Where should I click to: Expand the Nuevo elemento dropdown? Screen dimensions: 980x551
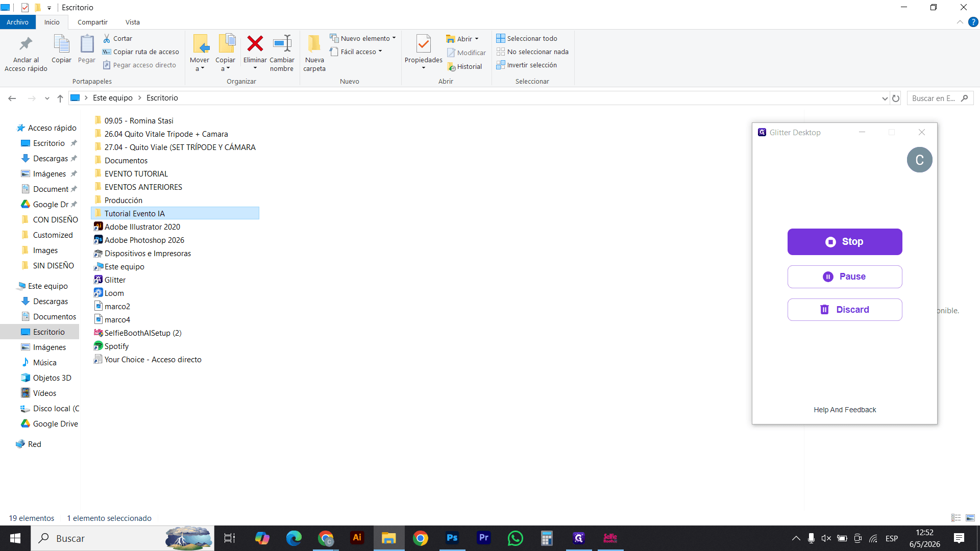[394, 38]
